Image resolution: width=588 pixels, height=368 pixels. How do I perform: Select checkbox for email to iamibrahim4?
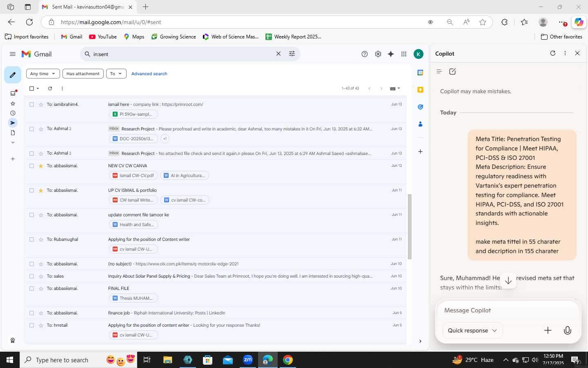pyautogui.click(x=31, y=105)
